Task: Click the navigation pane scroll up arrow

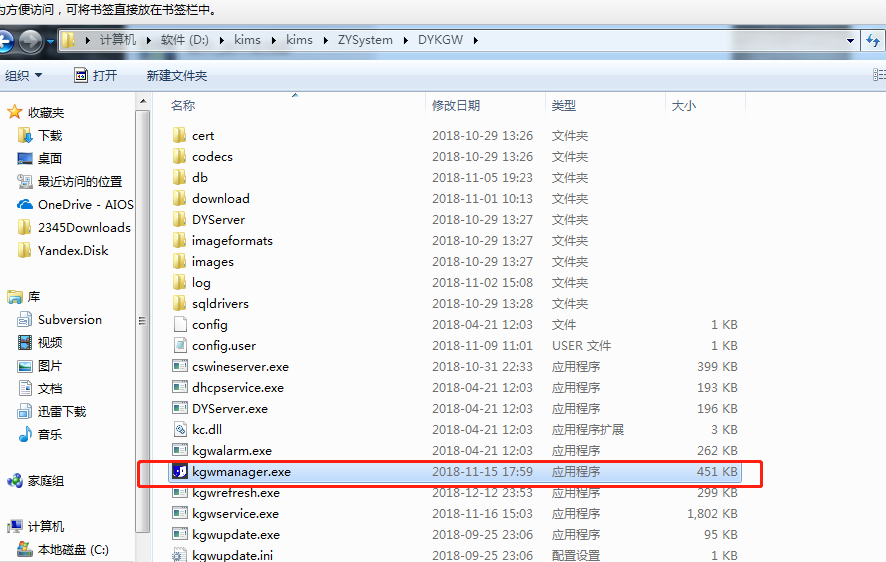Action: pyautogui.click(x=143, y=102)
